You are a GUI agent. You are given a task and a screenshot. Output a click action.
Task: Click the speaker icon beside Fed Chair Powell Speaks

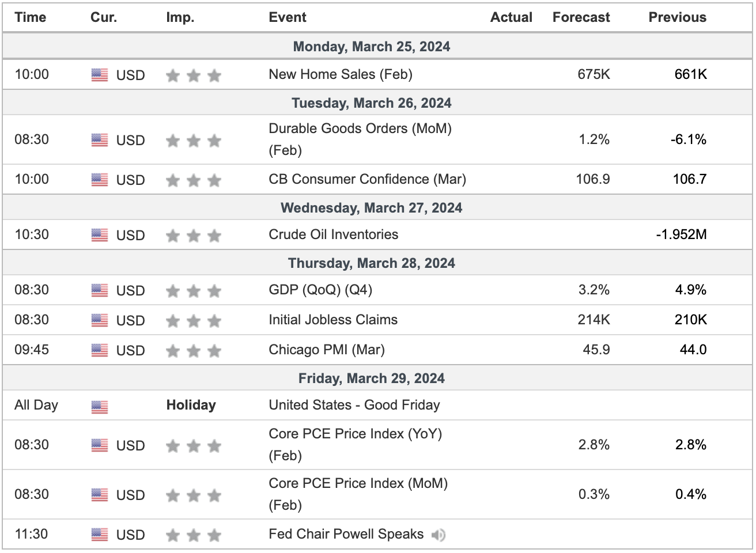click(439, 535)
